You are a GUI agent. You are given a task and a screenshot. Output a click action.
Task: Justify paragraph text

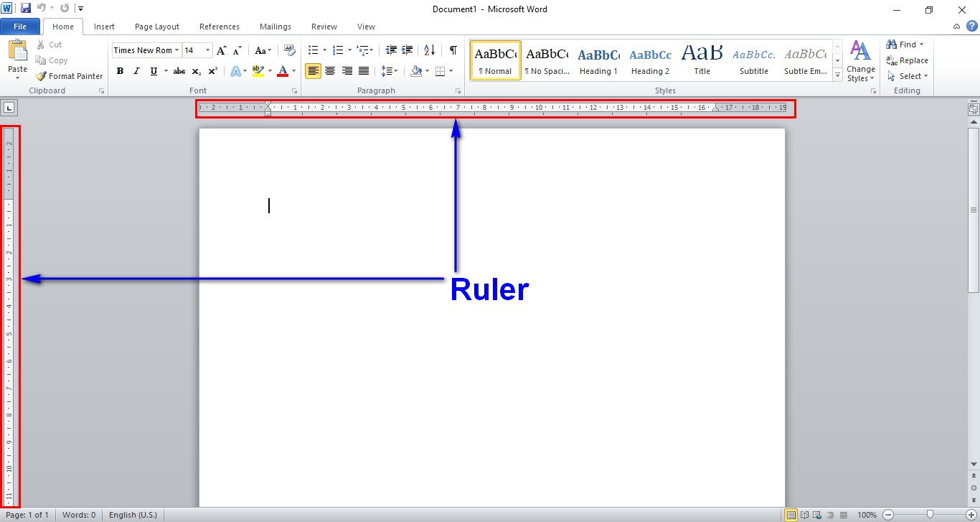click(x=364, y=71)
